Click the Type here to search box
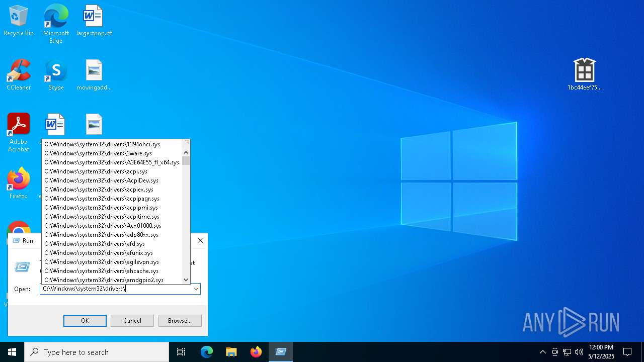The height and width of the screenshot is (362, 644). (97, 352)
